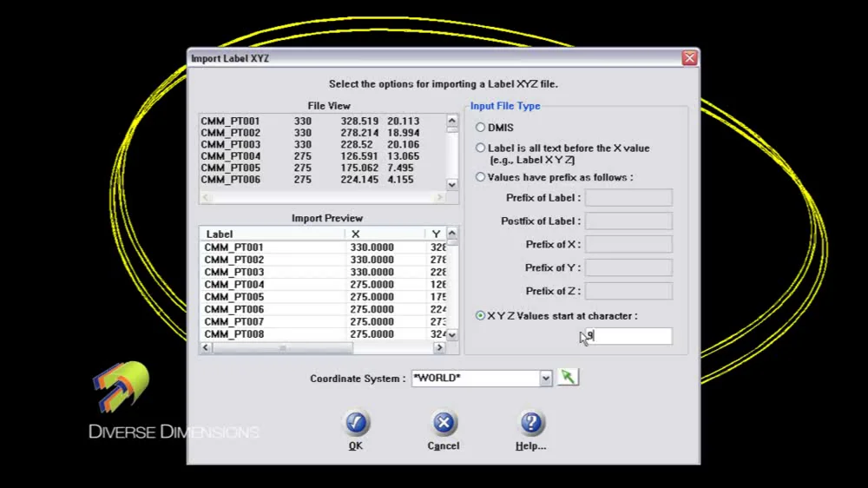This screenshot has height=488, width=868.
Task: Select 'Label is all text before the X value'
Action: pos(480,148)
